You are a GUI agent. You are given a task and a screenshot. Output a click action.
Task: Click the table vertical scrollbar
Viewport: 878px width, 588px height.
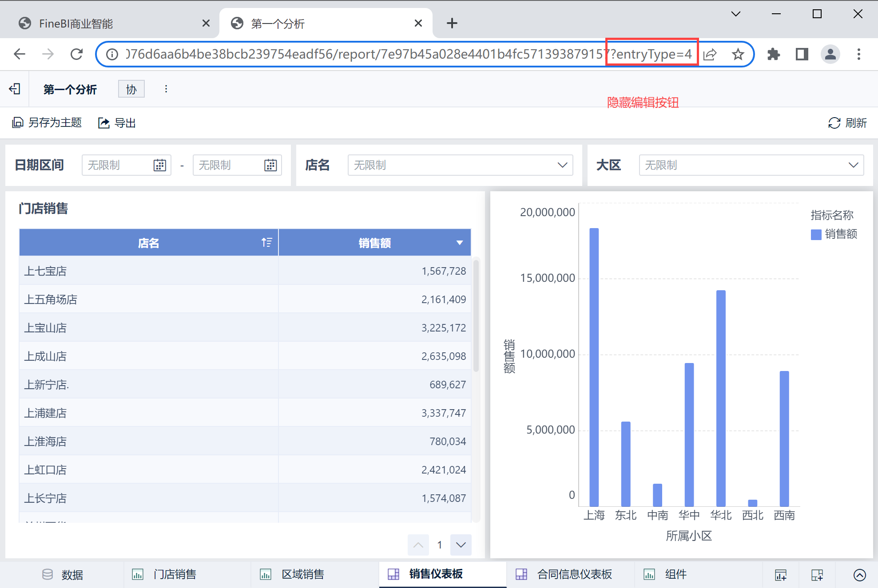476,315
